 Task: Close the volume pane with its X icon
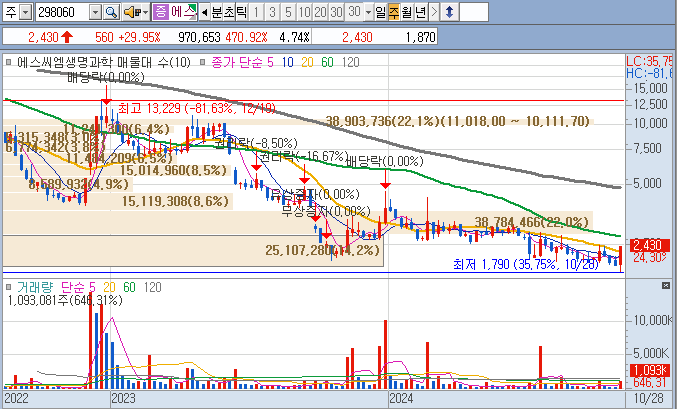[x=665, y=285]
